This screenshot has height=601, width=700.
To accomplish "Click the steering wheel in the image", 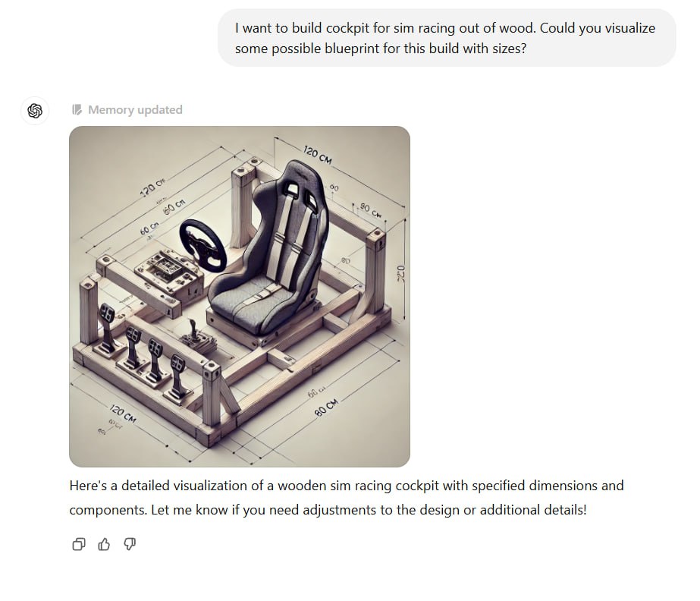I will [202, 246].
